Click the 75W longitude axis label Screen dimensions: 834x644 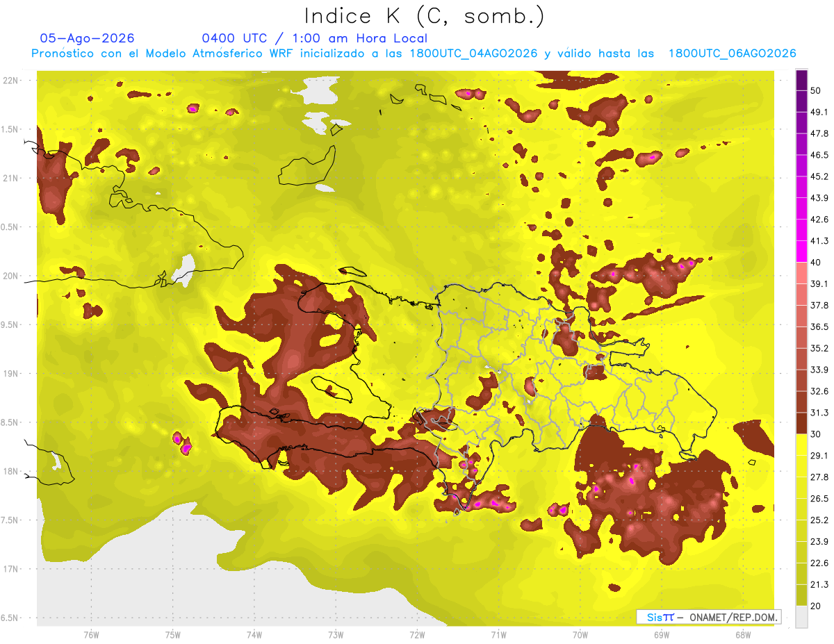point(172,634)
